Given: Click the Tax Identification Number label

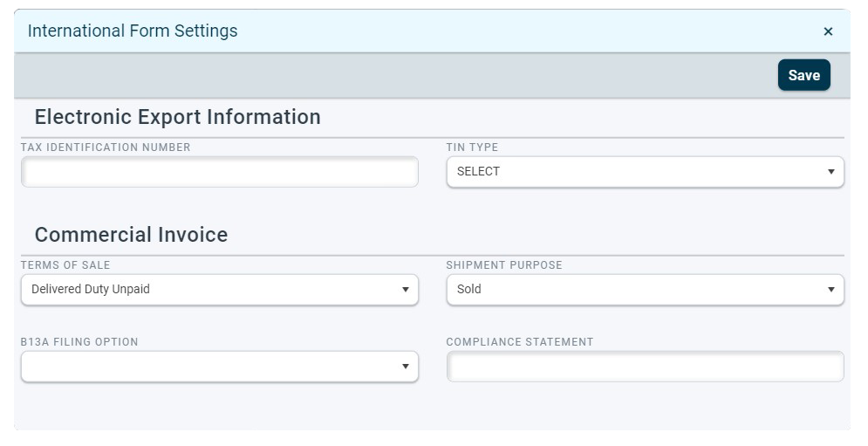Looking at the screenshot, I should [x=106, y=148].
